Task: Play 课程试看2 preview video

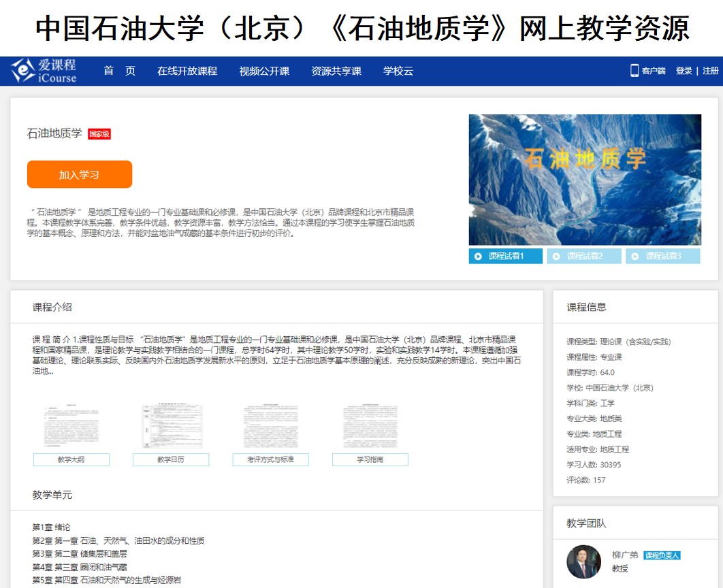Action: tap(584, 256)
